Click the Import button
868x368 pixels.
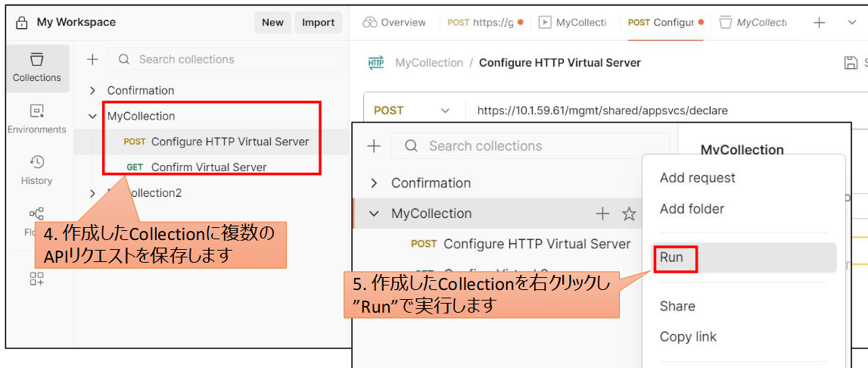tap(319, 23)
